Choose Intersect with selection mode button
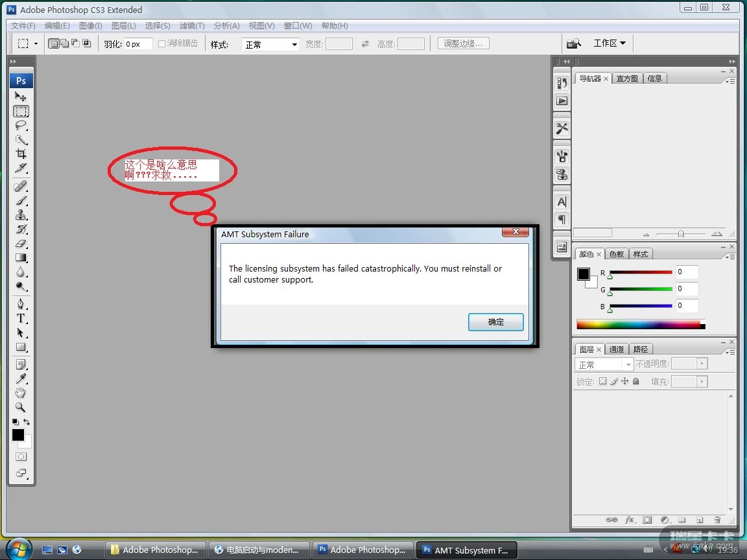 86,43
